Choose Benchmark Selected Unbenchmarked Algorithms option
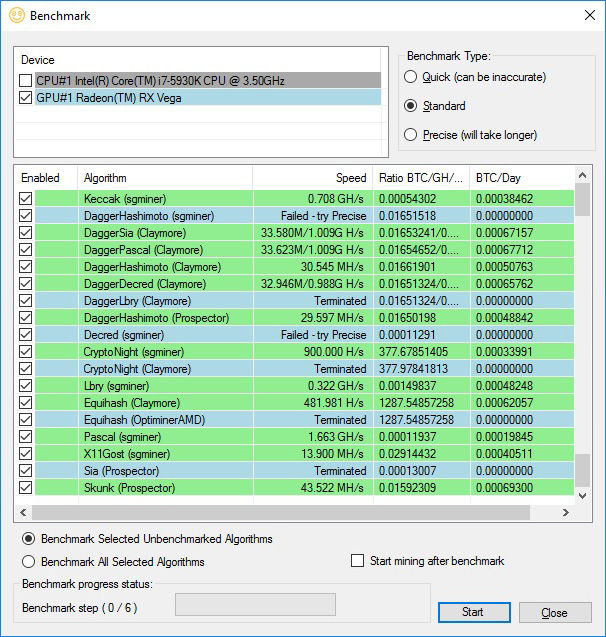The width and height of the screenshot is (606, 637). pos(28,539)
